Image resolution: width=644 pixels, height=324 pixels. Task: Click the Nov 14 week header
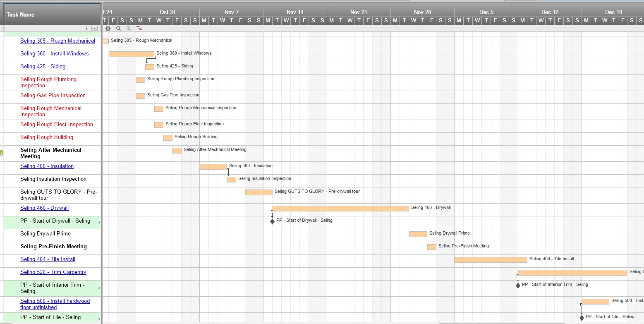click(x=295, y=12)
